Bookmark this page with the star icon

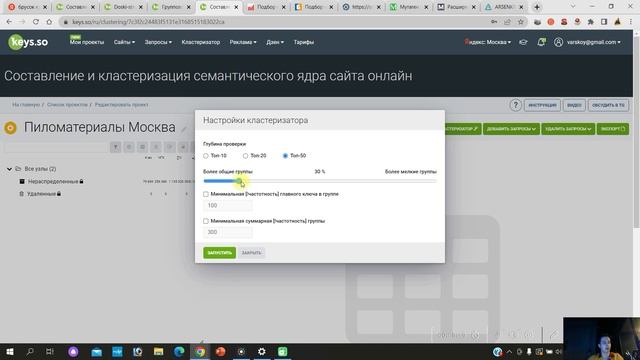coord(520,22)
